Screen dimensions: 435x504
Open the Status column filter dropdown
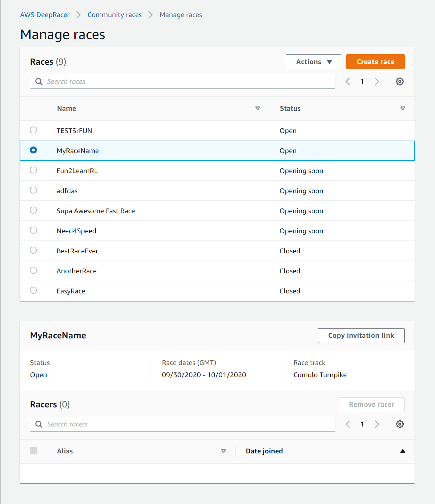point(403,108)
